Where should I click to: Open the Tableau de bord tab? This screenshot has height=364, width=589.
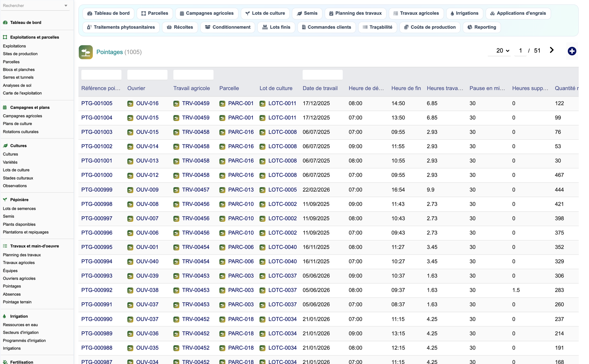point(108,13)
